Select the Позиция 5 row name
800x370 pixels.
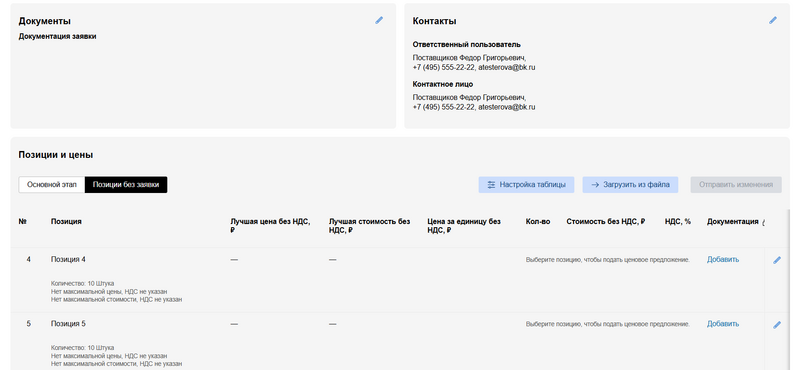pos(68,324)
